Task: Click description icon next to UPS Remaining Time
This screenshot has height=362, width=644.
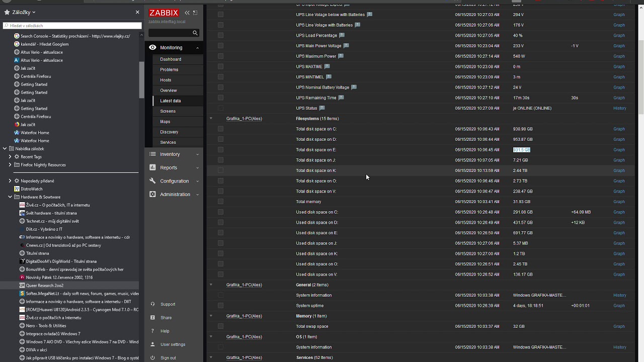Action: [341, 98]
